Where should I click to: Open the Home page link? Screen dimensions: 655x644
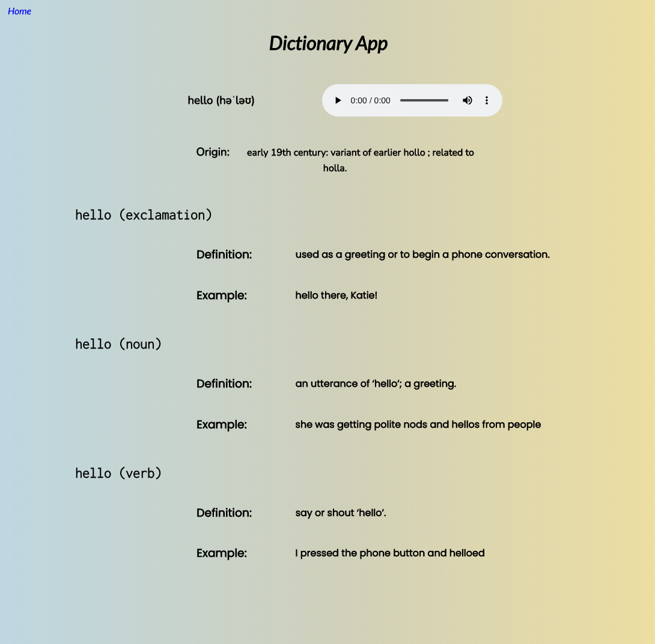19,11
